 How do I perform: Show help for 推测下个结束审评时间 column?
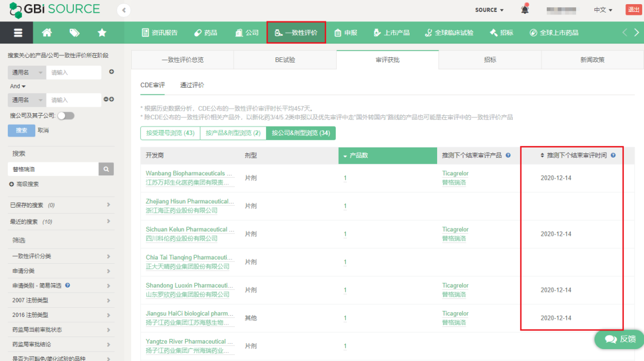click(x=613, y=155)
